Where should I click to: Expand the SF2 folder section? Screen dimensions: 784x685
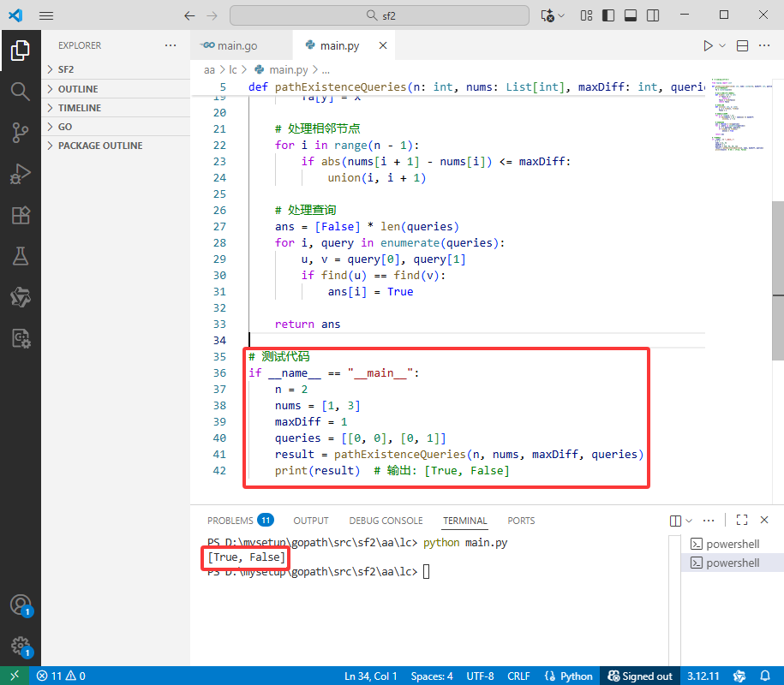point(116,69)
